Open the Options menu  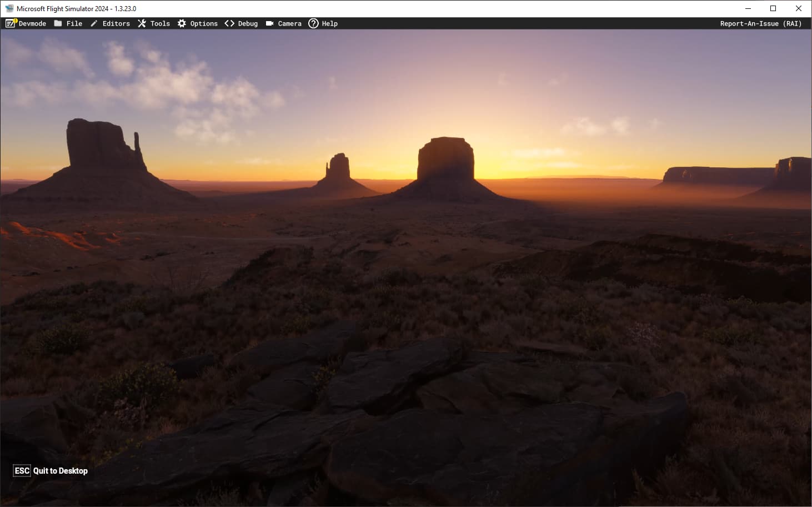204,23
